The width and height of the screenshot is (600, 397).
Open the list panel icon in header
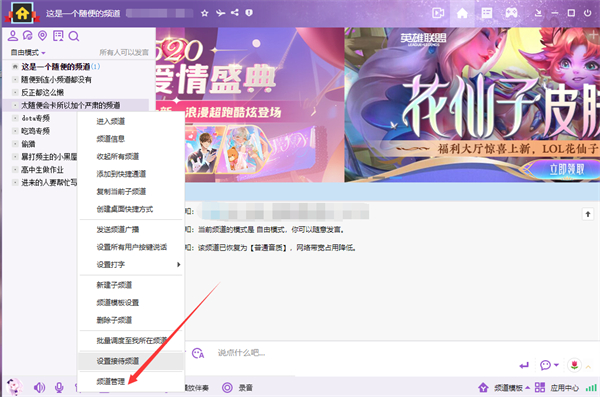[487, 13]
